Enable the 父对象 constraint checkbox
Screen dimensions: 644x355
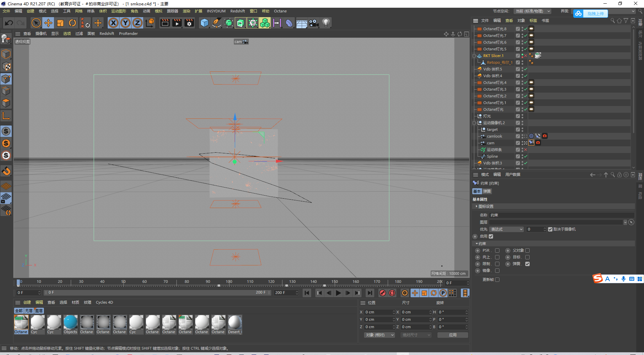pos(527,251)
